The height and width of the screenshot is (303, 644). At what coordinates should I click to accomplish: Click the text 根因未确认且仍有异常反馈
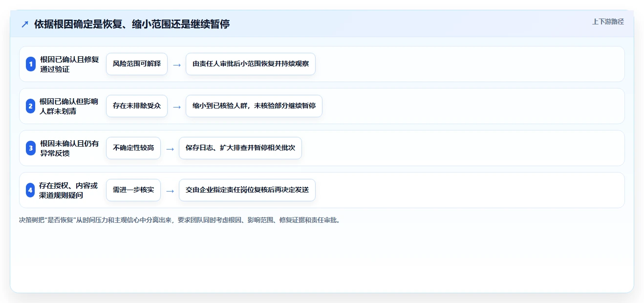point(69,148)
